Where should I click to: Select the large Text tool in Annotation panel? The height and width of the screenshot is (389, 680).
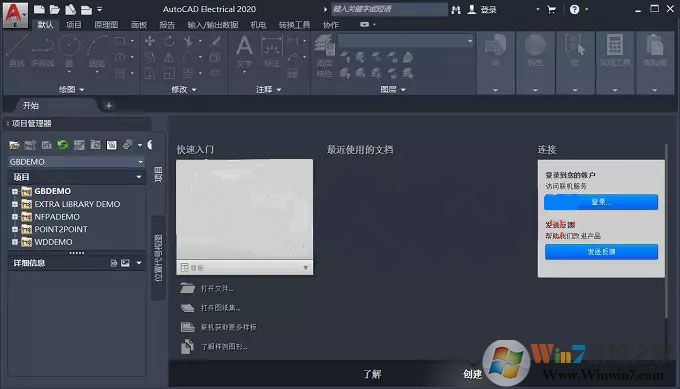245,52
